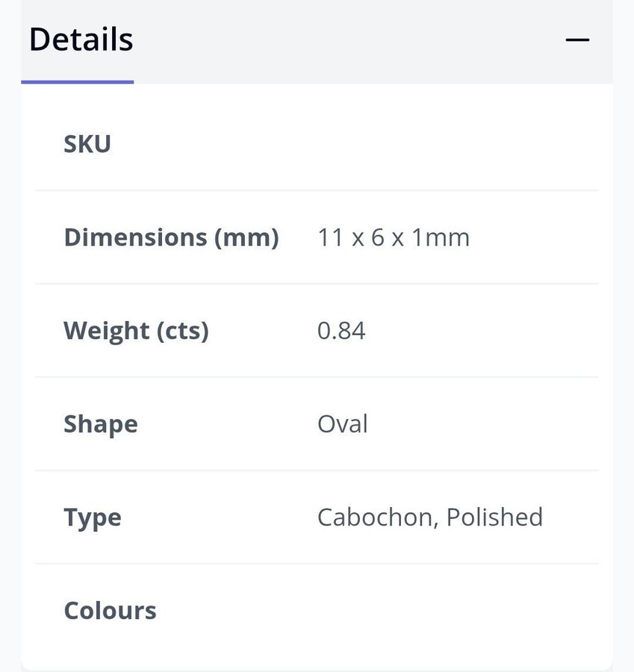Click the empty value area beside Colours
The height and width of the screenshot is (672, 634).
click(448, 611)
